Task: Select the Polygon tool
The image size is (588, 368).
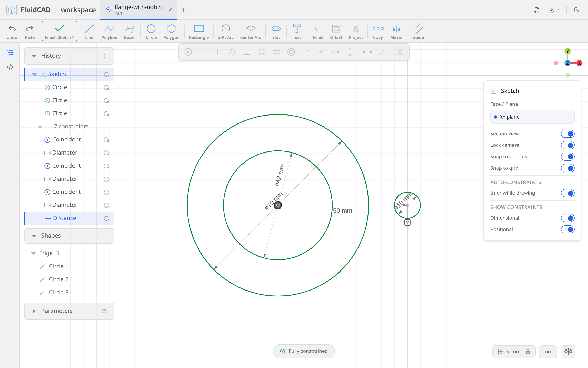Action: click(171, 32)
